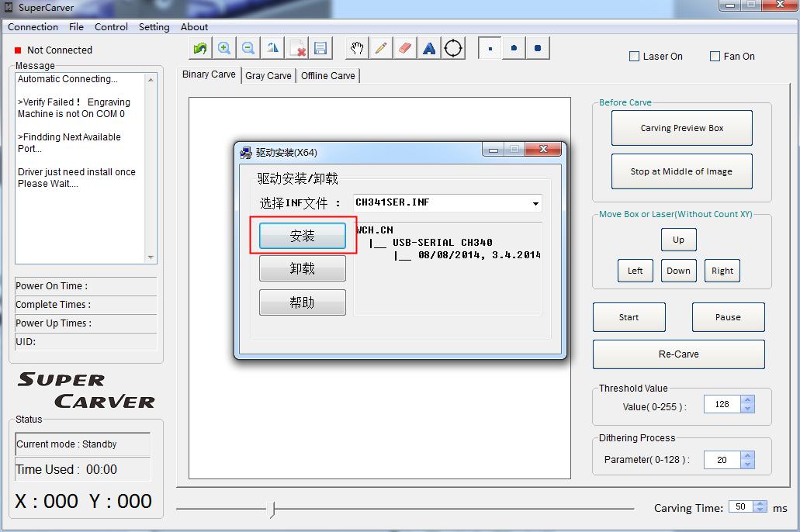This screenshot has width=800, height=532.
Task: Enable the Laser On checkbox
Action: pyautogui.click(x=635, y=57)
